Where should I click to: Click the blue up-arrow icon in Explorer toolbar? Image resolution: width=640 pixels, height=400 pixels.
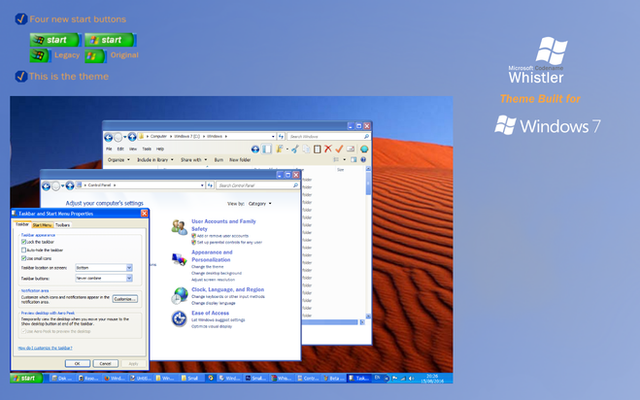(x=255, y=149)
